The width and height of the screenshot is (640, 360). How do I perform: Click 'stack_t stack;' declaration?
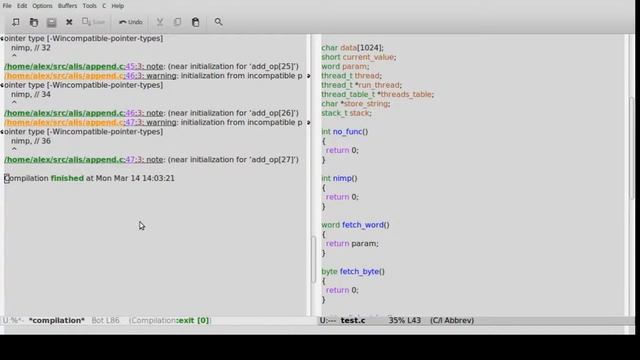pos(346,113)
